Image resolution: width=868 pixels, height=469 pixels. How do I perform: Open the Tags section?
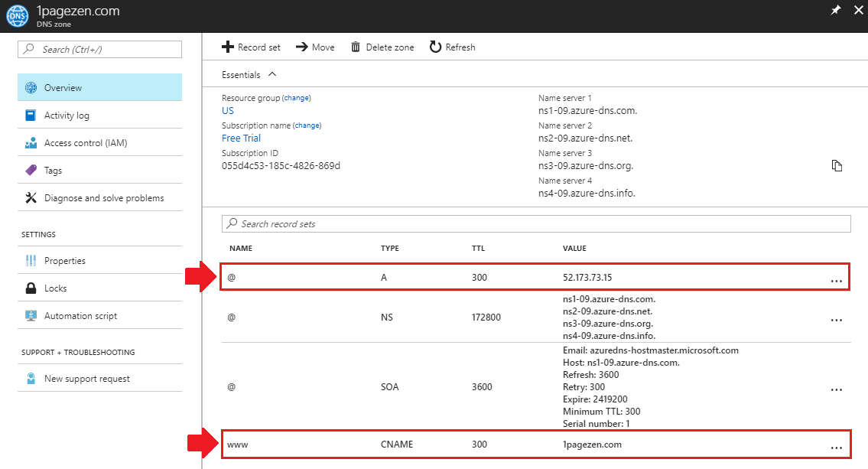99,171
